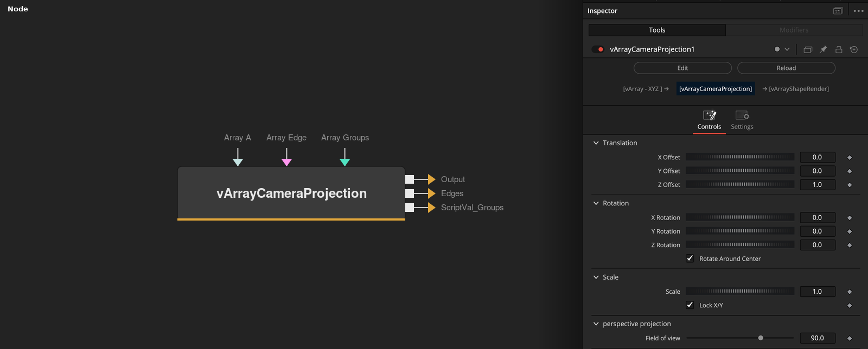Viewport: 868px width, 349px height.
Task: Click the X Rotation value field
Action: click(818, 217)
